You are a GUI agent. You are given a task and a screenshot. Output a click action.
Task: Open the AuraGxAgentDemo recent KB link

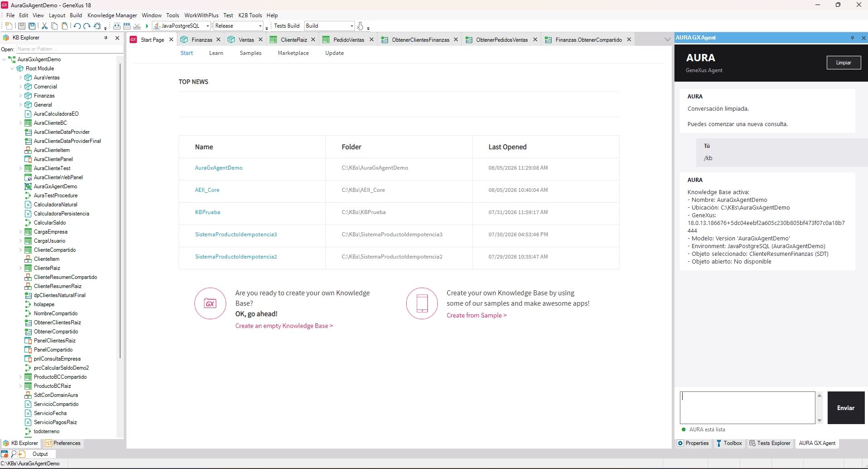pos(218,168)
